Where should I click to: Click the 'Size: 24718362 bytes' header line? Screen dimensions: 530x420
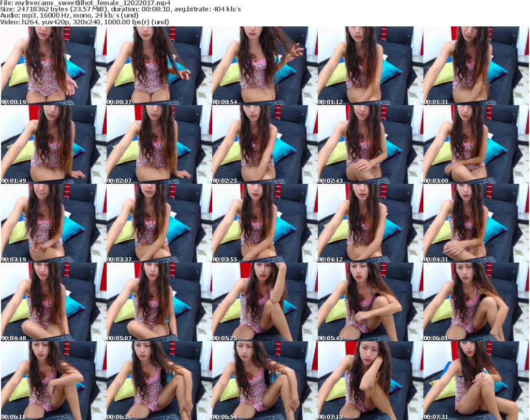pyautogui.click(x=120, y=9)
